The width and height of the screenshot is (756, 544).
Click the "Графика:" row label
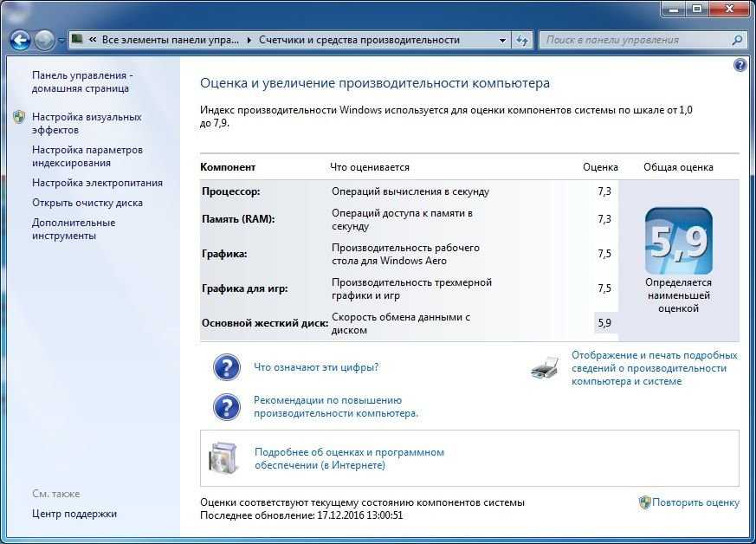[224, 254]
